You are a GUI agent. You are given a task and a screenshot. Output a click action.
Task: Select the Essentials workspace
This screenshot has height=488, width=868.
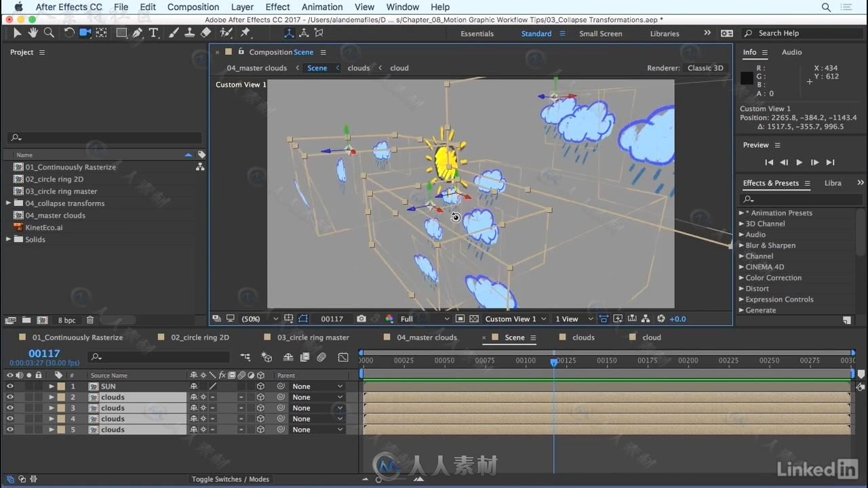point(477,33)
